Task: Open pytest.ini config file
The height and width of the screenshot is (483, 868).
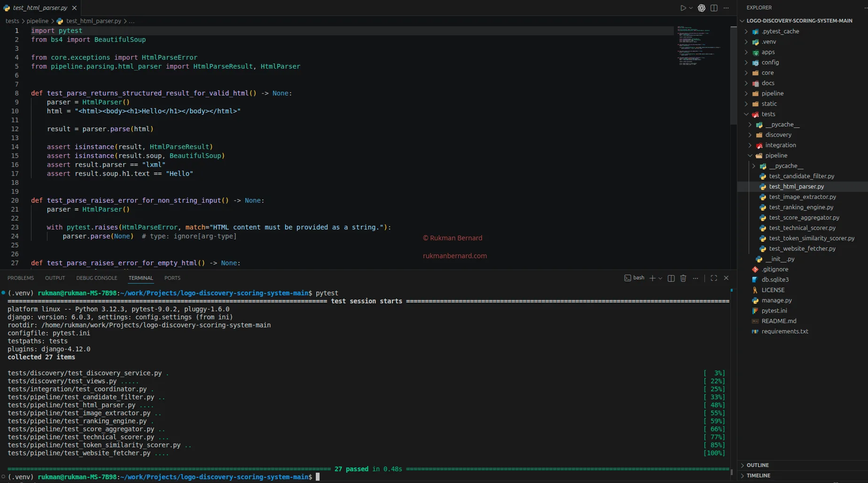Action: click(803, 311)
